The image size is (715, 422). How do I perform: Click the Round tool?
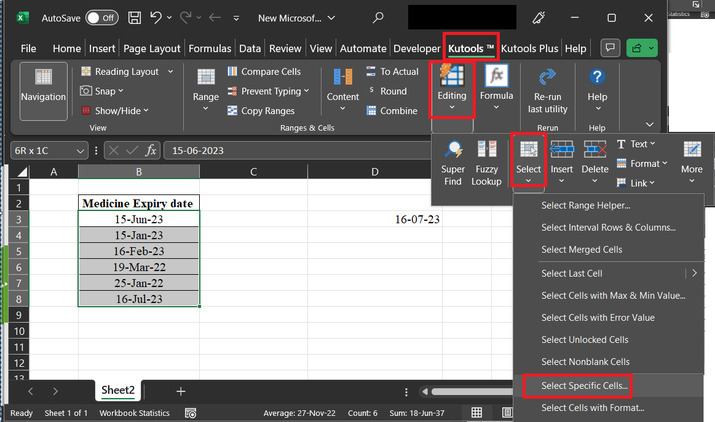click(x=387, y=91)
